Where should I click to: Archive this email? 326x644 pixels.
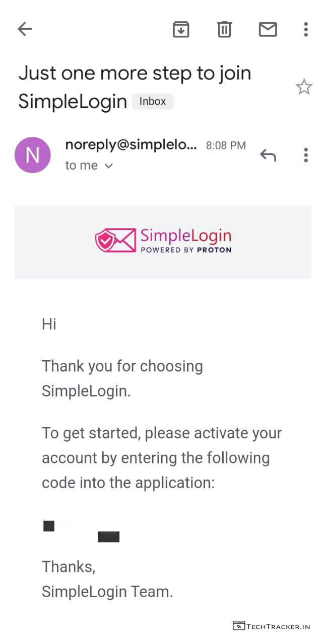(181, 30)
